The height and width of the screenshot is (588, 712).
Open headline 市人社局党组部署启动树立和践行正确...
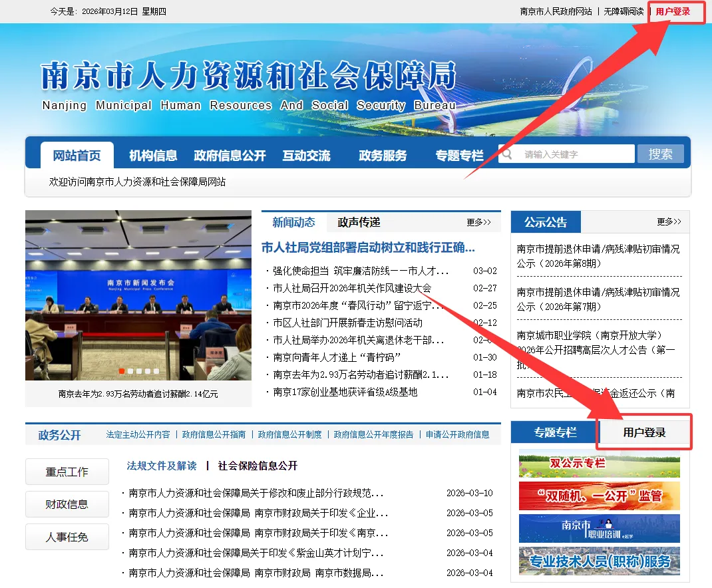(368, 247)
